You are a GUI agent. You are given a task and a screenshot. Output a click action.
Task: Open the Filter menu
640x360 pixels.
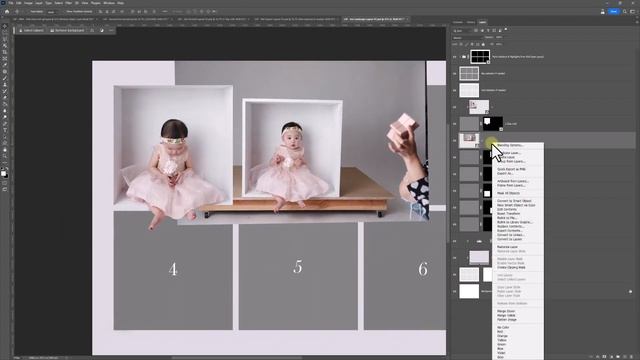69,3
